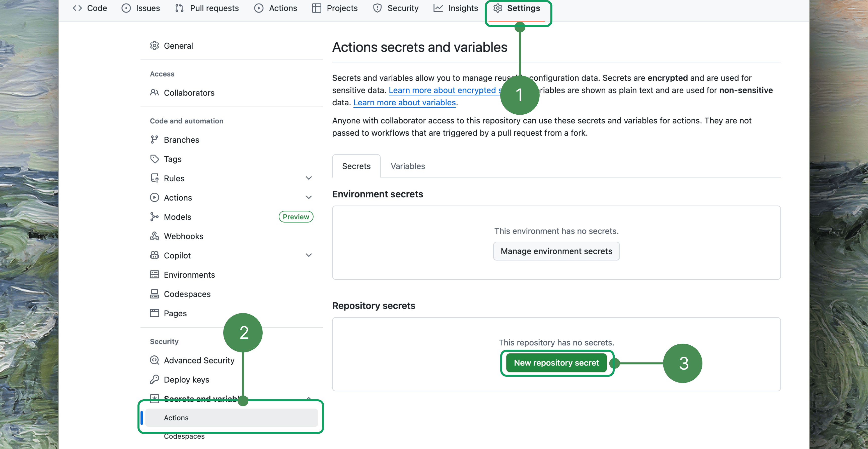Image resolution: width=868 pixels, height=449 pixels.
Task: Switch to the Variables tab
Action: [408, 166]
